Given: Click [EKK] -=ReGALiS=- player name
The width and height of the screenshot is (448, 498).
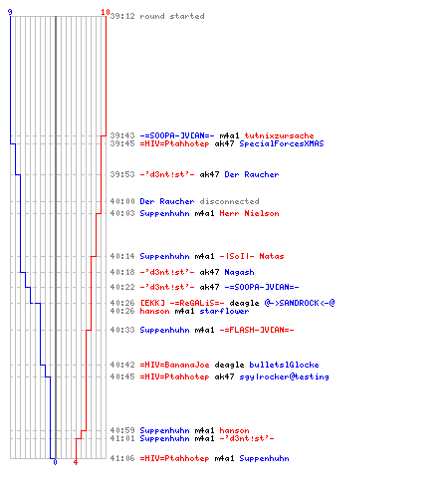Looking at the screenshot, I should pos(182,303).
